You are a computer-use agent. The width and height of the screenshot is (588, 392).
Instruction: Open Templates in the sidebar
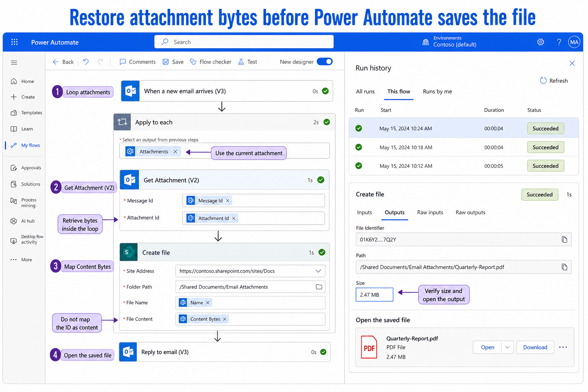click(x=26, y=113)
